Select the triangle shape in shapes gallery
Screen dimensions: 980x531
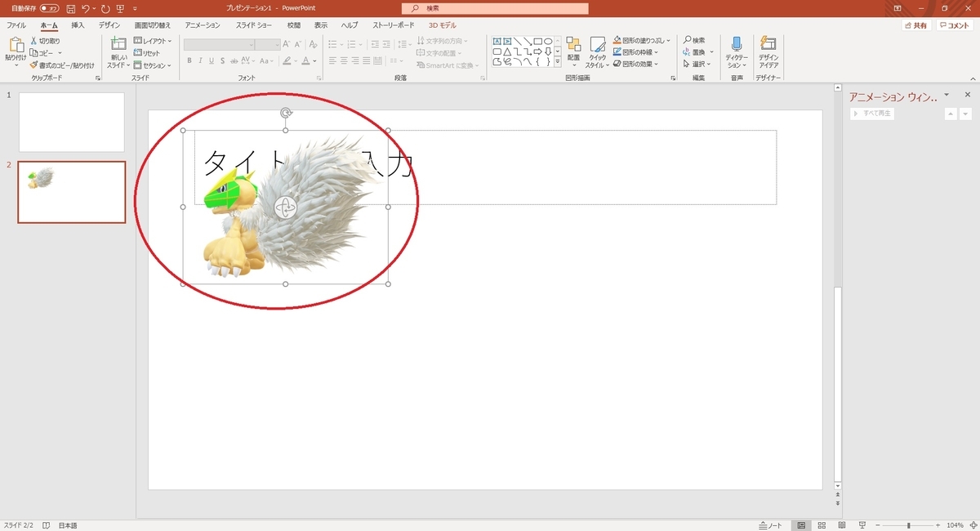click(x=508, y=51)
